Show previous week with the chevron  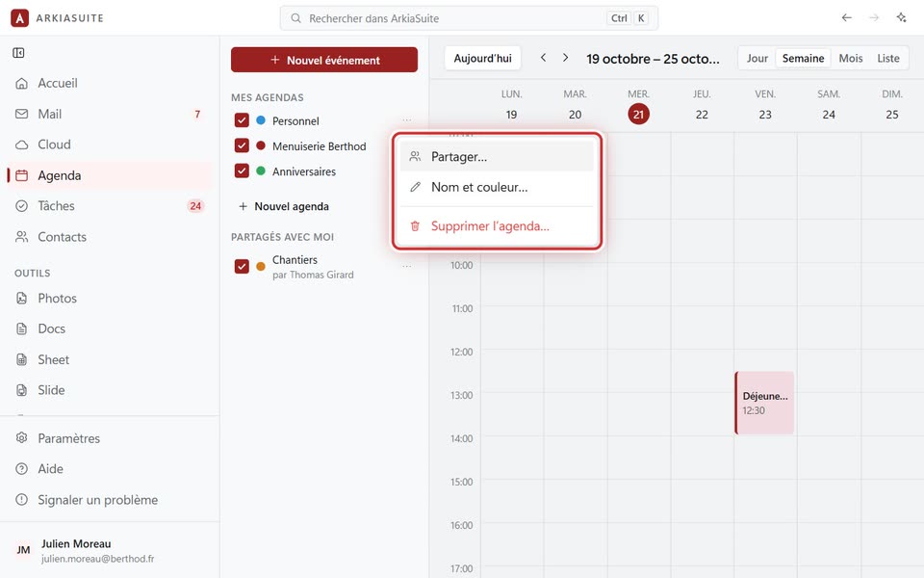coord(543,58)
